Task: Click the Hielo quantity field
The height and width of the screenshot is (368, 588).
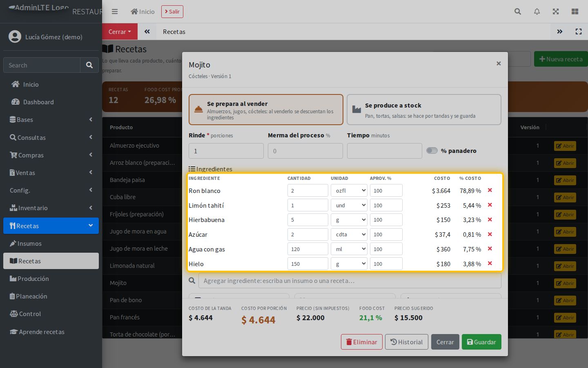Action: point(308,264)
